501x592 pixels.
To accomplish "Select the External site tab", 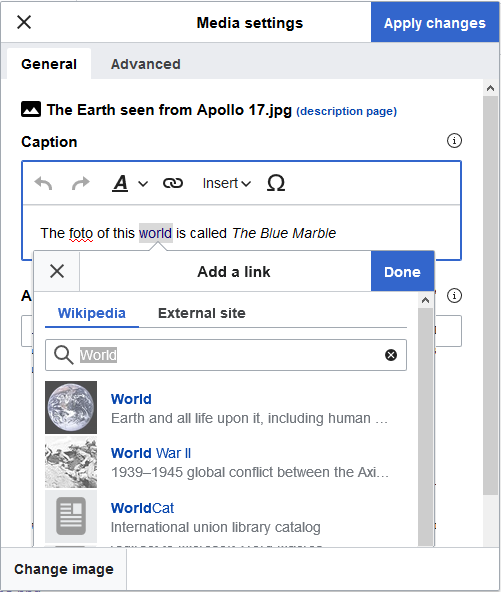I will pyautogui.click(x=202, y=313).
